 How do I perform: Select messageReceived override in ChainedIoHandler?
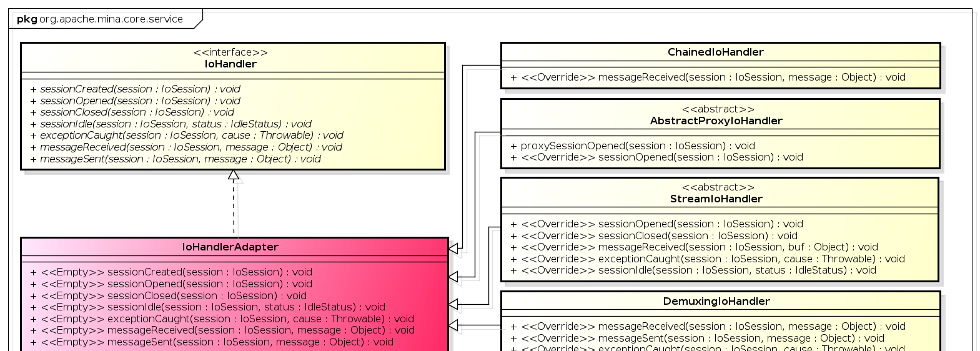(x=708, y=77)
